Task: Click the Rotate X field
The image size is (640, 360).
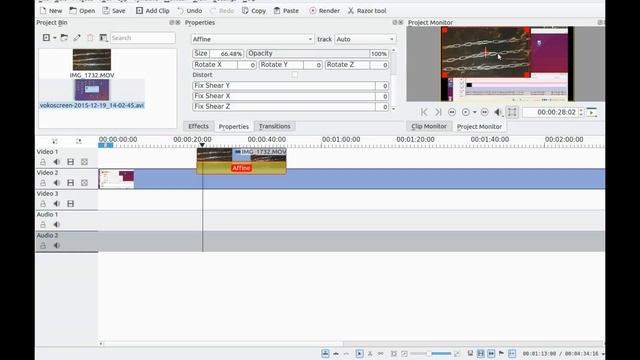Action: pos(224,65)
